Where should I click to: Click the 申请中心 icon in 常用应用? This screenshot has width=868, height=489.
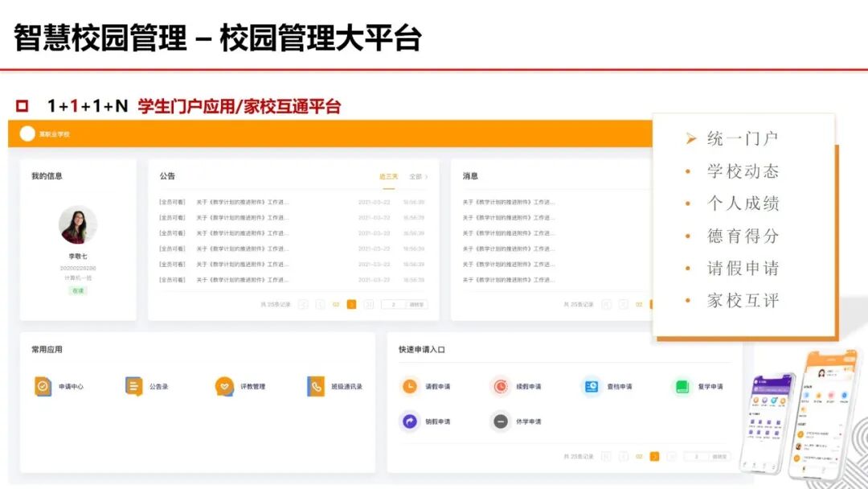pos(43,386)
